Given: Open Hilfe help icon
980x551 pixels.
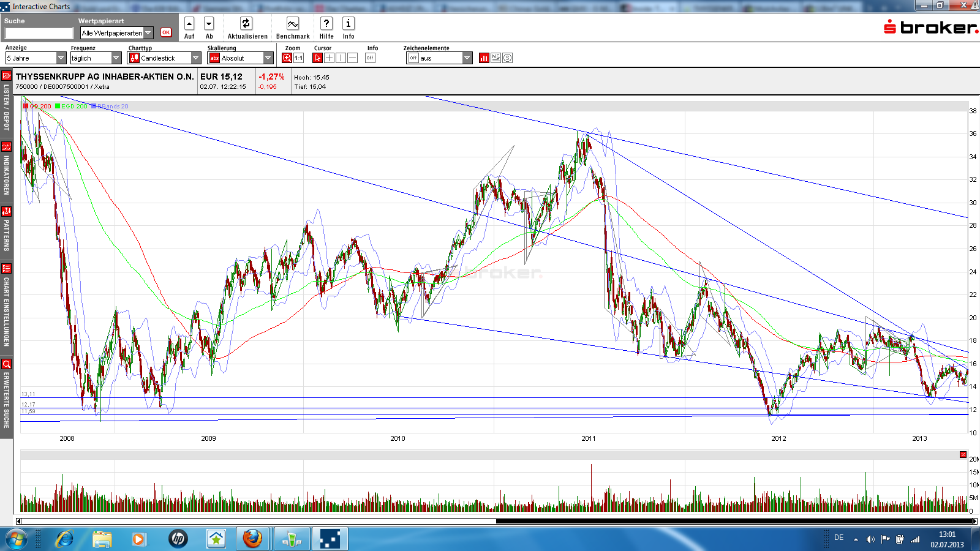Looking at the screenshot, I should point(326,24).
